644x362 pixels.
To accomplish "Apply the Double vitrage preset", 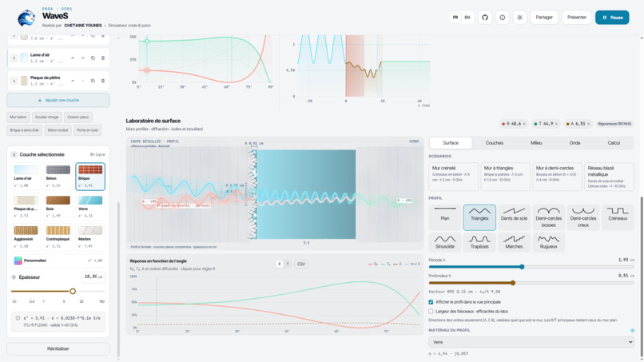I will (47, 117).
